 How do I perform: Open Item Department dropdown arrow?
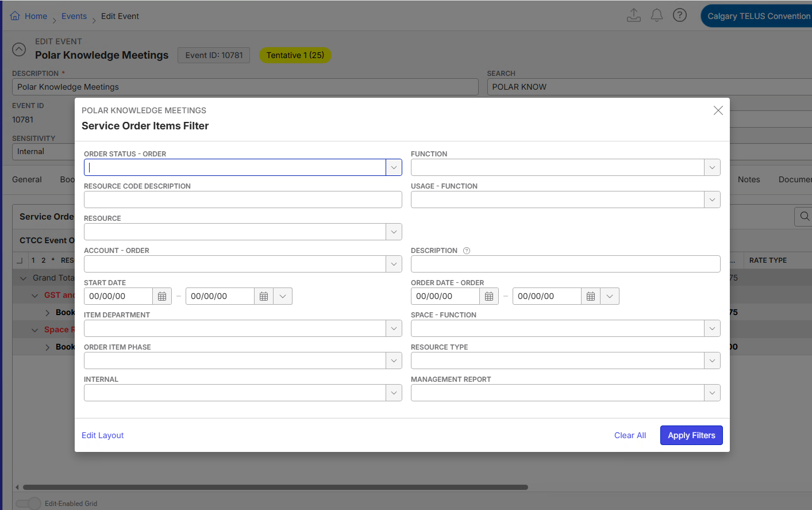click(394, 328)
